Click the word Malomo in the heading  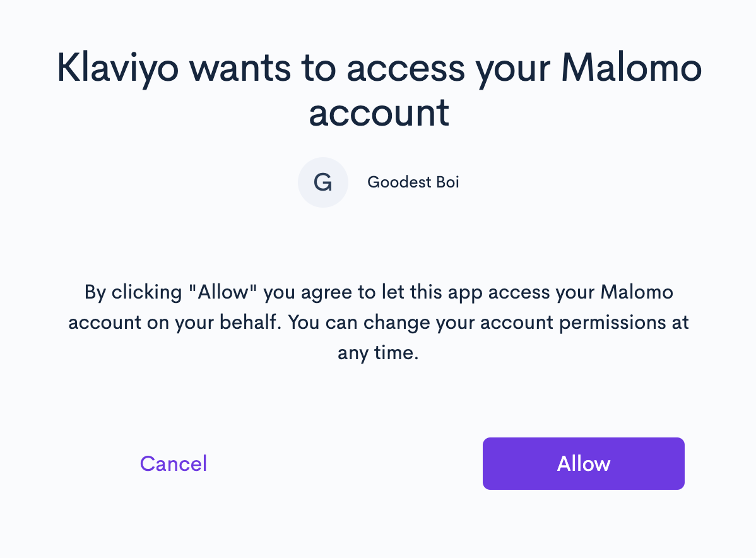630,68
